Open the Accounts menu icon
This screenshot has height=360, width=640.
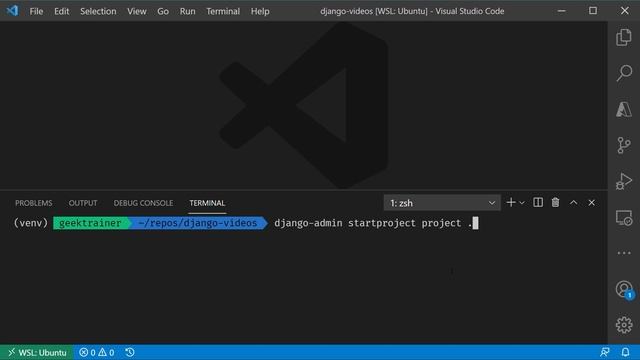coord(624,289)
